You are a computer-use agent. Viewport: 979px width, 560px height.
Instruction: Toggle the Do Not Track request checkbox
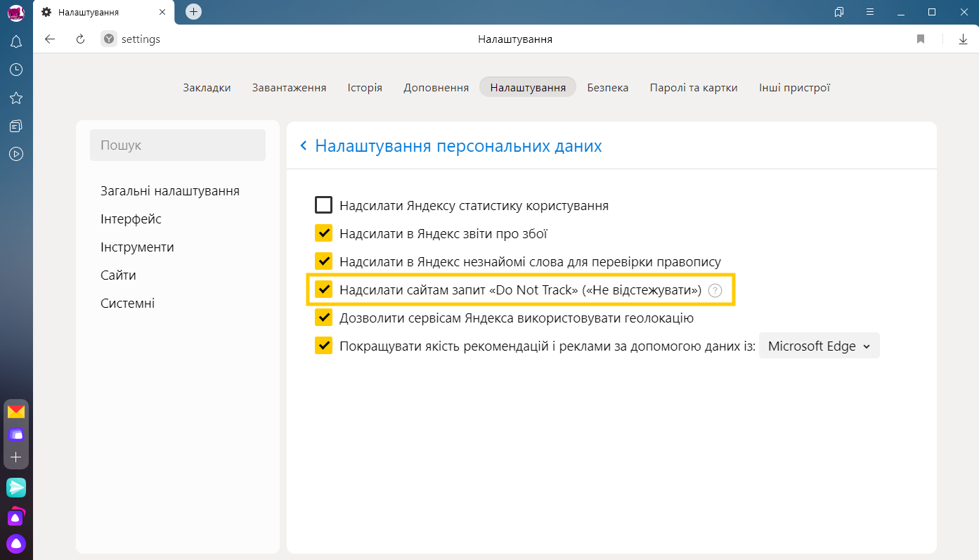[x=323, y=289]
